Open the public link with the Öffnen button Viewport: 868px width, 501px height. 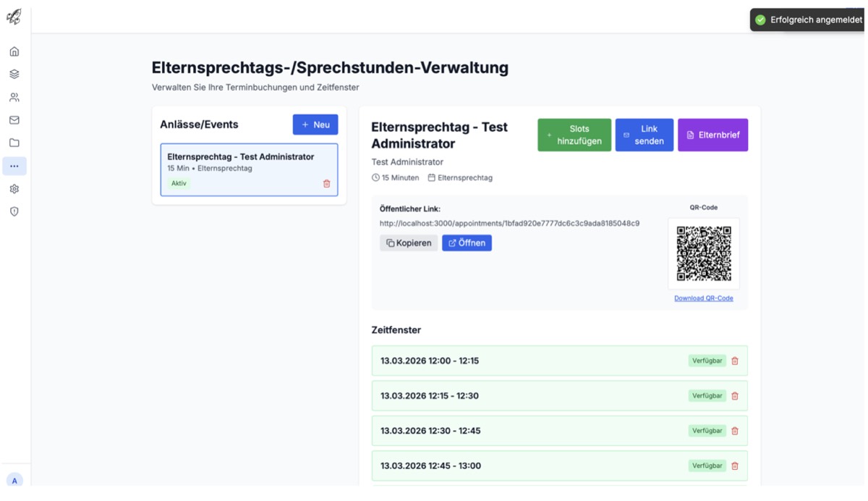point(467,243)
